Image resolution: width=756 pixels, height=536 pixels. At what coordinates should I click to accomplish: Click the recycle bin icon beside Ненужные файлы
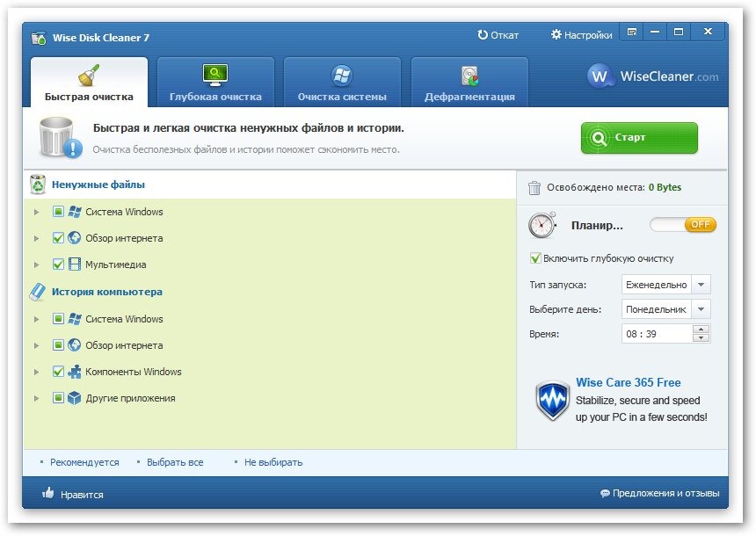[x=38, y=185]
